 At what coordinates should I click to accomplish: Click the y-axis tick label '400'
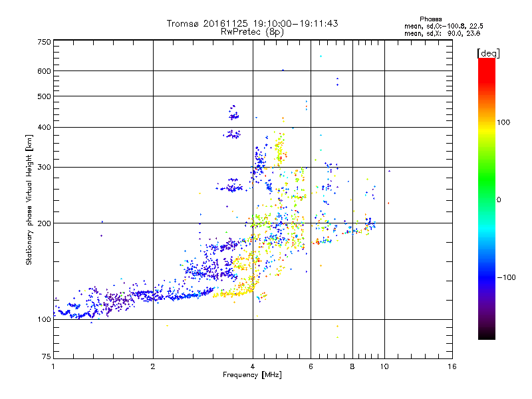coord(44,127)
